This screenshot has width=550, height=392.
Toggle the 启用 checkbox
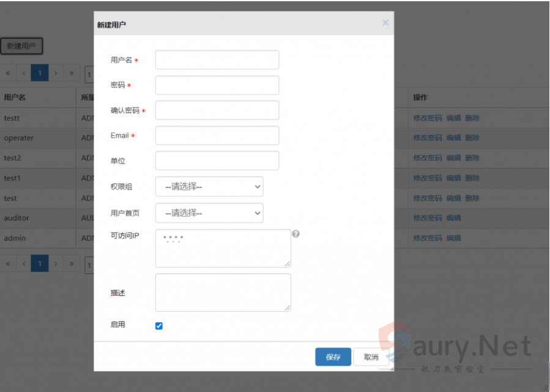[x=159, y=326]
